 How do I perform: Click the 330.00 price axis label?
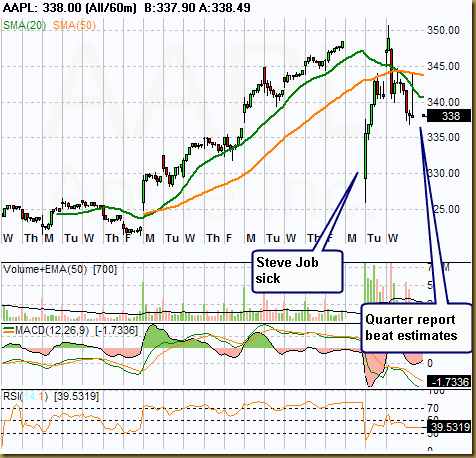(x=443, y=173)
